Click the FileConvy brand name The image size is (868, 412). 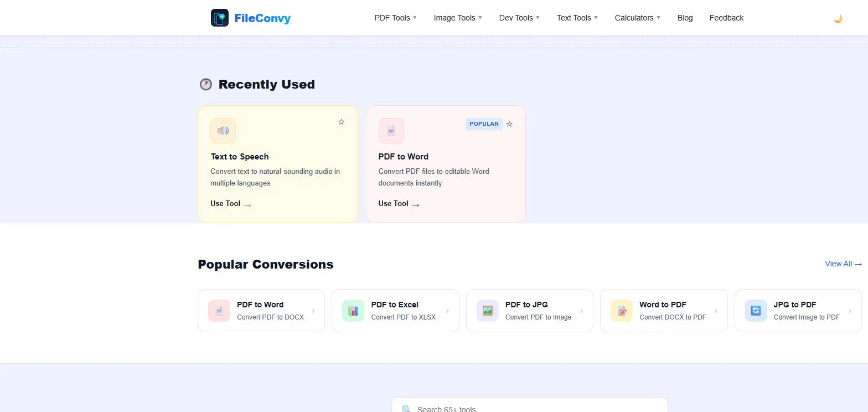click(262, 18)
